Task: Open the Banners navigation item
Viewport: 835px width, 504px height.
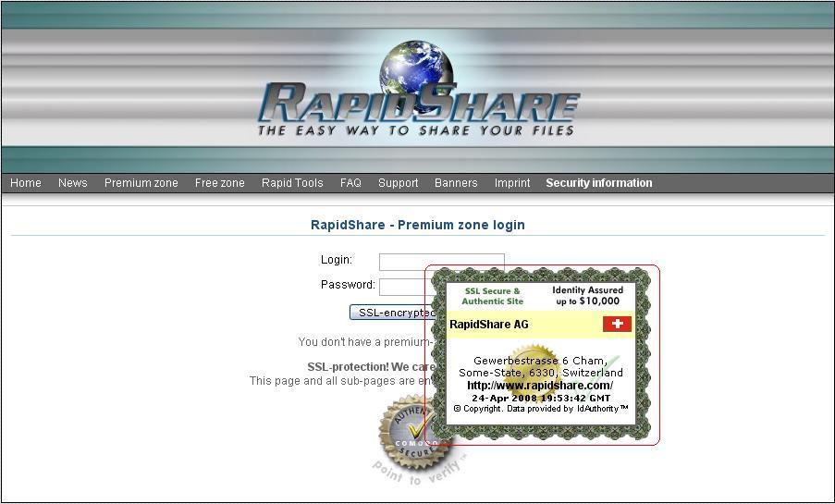Action: click(456, 183)
